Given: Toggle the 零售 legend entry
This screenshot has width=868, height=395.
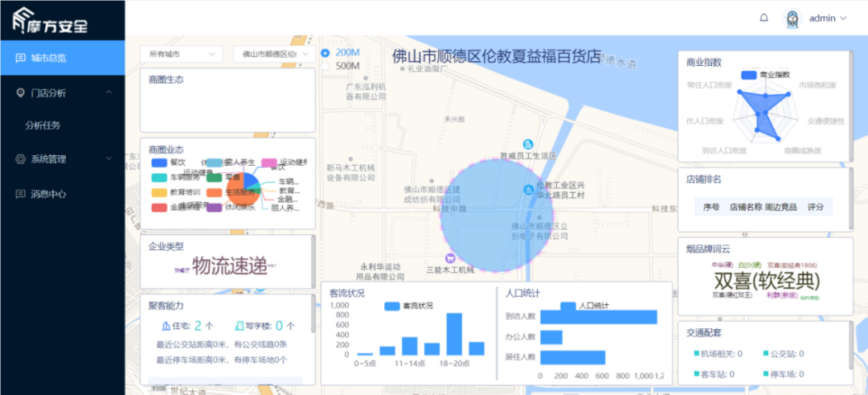Looking at the screenshot, I should 223,177.
